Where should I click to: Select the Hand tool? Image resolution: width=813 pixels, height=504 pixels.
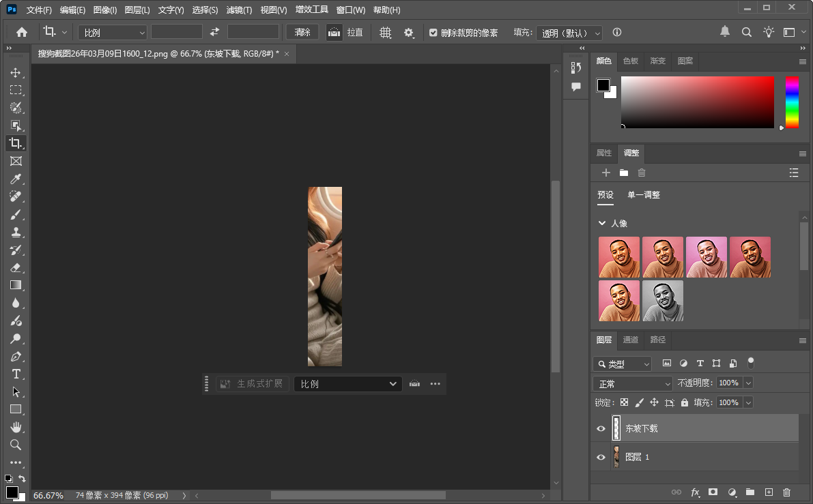[16, 427]
